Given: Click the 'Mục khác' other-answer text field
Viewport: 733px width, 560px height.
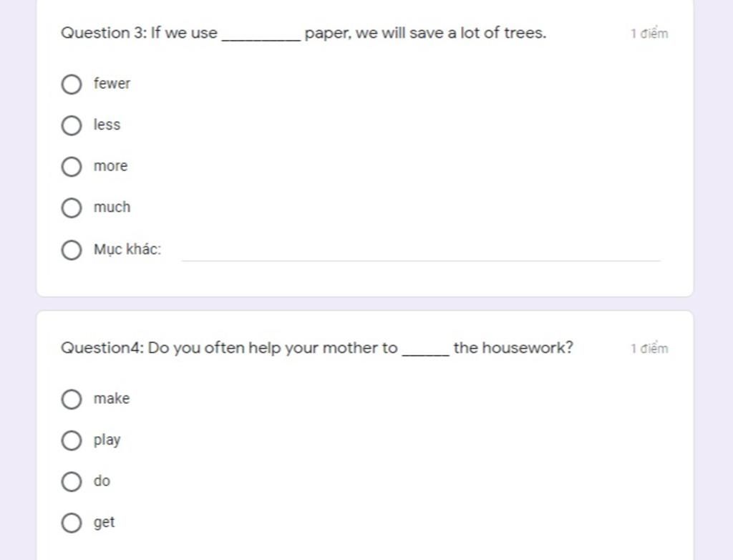Looking at the screenshot, I should (x=421, y=251).
